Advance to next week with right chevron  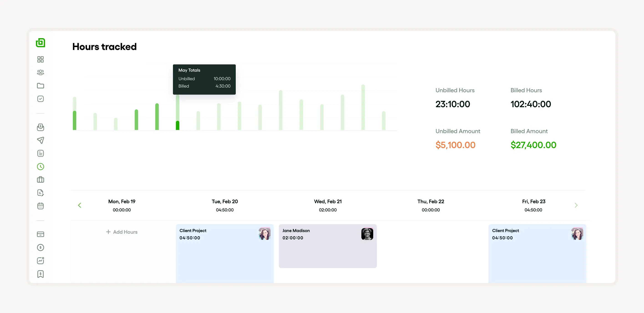coord(576,205)
